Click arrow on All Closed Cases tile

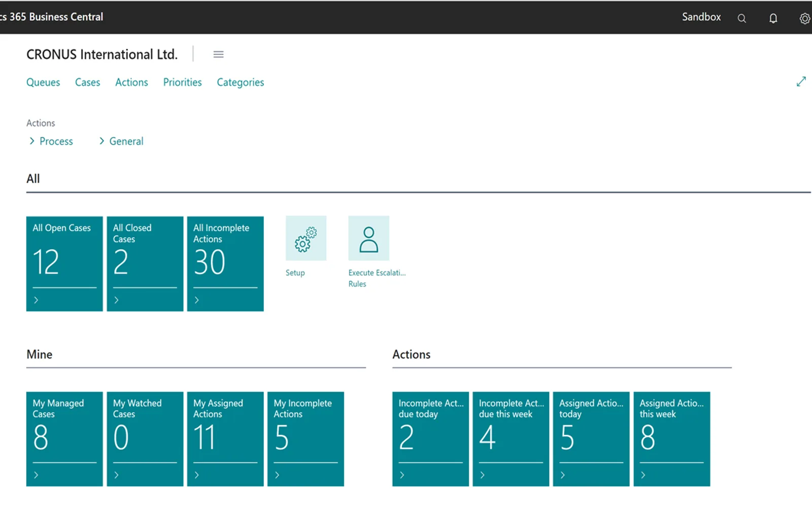[x=116, y=300]
